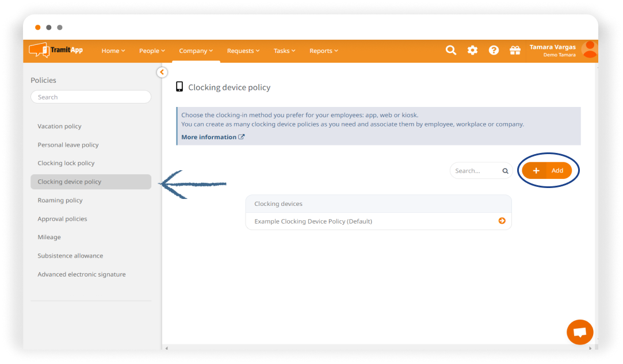Select Roaming policy in sidebar
Image resolution: width=623 pixels, height=364 pixels.
(x=60, y=200)
